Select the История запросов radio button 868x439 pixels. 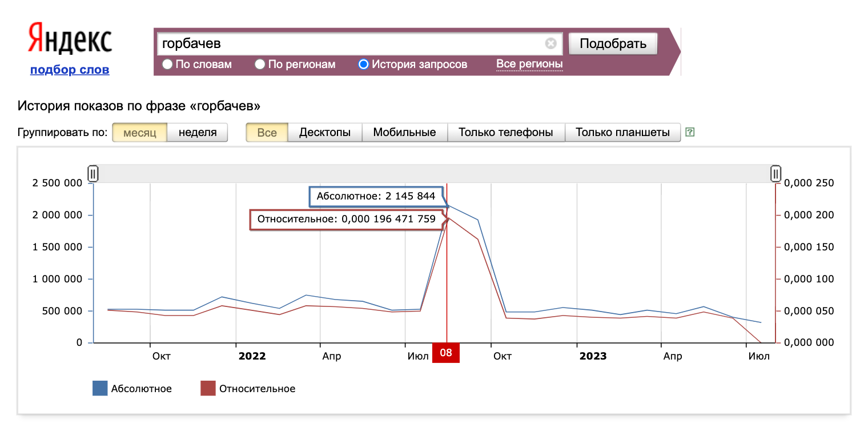point(364,65)
